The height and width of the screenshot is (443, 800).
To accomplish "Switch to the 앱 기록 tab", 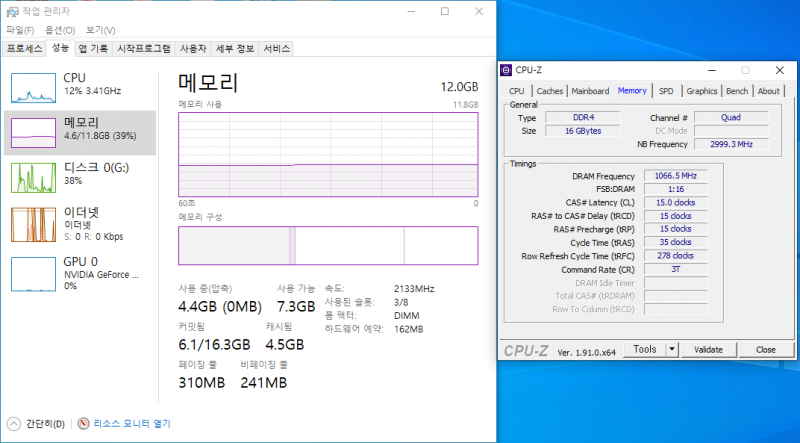I will click(x=93, y=49).
